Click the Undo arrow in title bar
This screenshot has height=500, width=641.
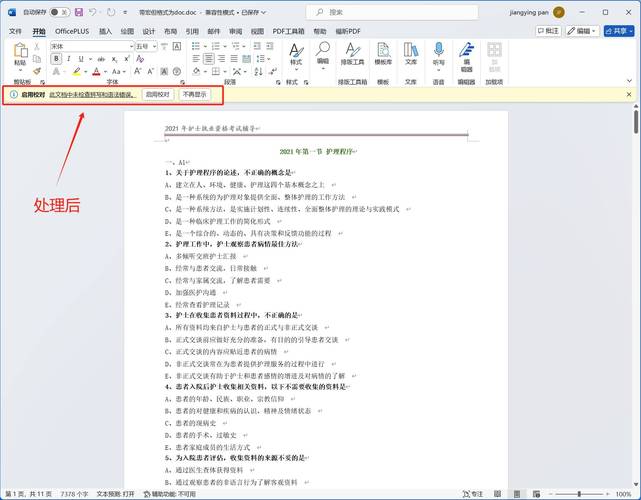[x=92, y=12]
